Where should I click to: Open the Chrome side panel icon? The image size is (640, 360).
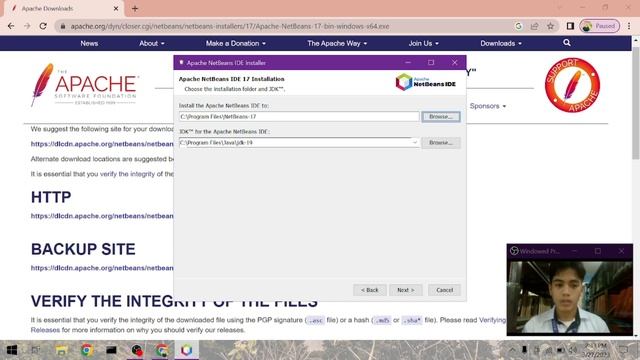[570, 26]
